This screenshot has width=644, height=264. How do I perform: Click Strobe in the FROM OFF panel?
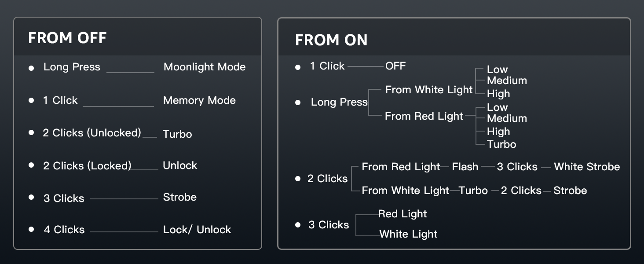click(x=179, y=197)
